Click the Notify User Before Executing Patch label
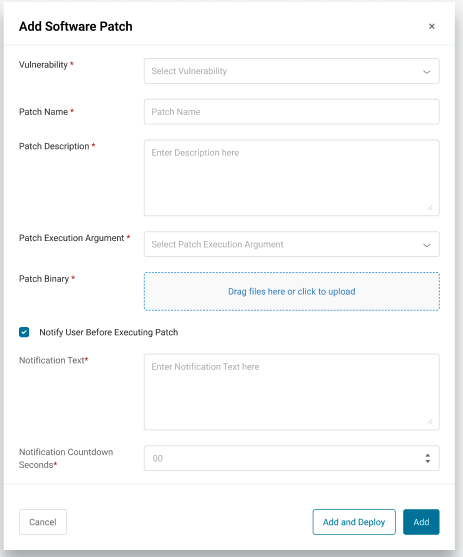The height and width of the screenshot is (557, 463). coord(109,332)
